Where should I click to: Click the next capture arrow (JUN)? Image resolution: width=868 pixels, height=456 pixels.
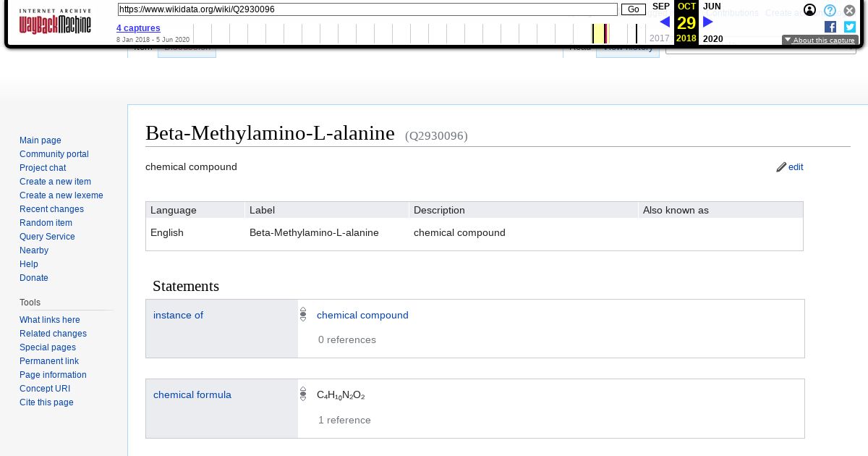tap(708, 22)
